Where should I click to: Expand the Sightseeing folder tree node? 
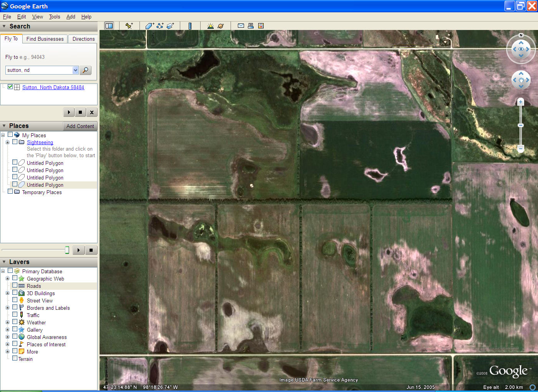click(7, 142)
